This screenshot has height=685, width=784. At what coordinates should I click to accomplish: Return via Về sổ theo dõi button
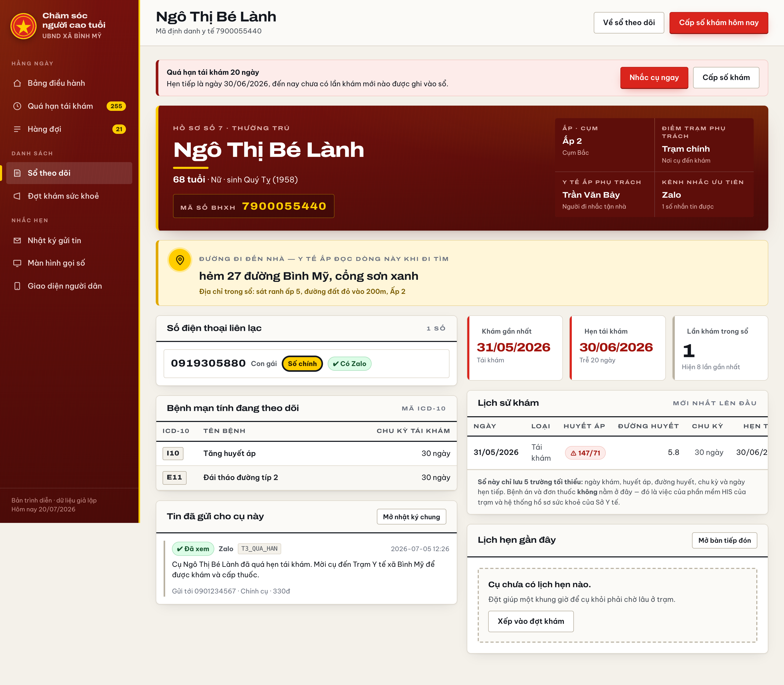coord(629,22)
